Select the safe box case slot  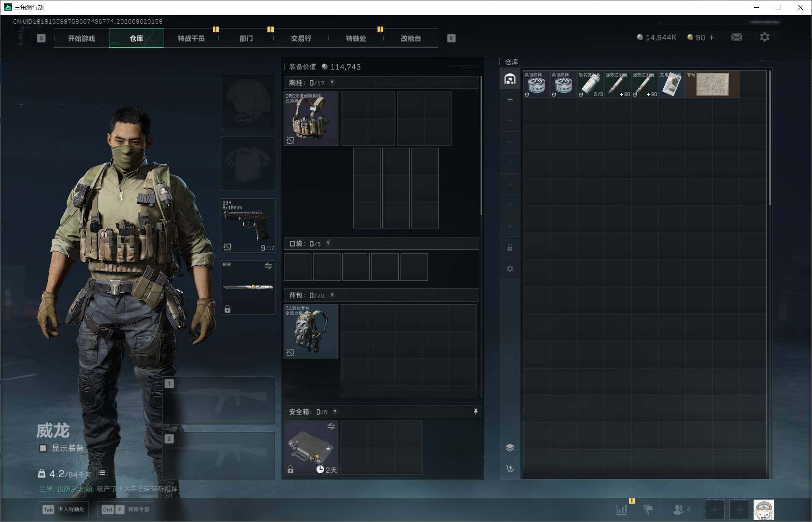coord(311,448)
